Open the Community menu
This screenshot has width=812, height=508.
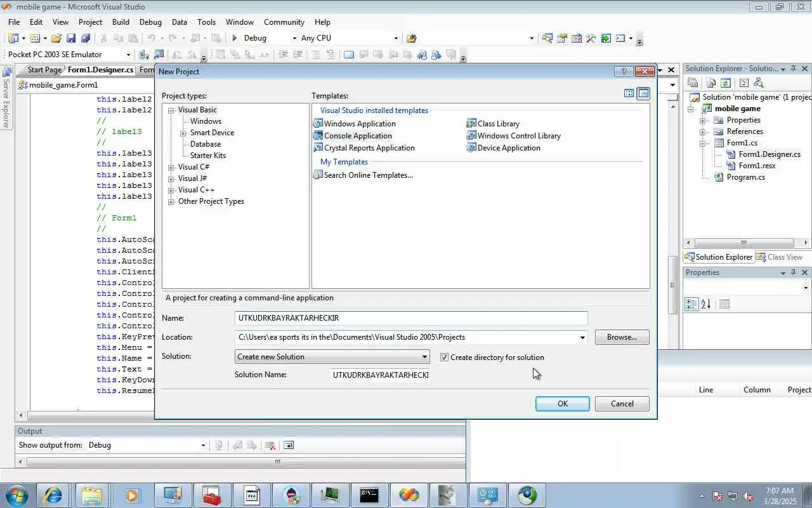click(284, 22)
